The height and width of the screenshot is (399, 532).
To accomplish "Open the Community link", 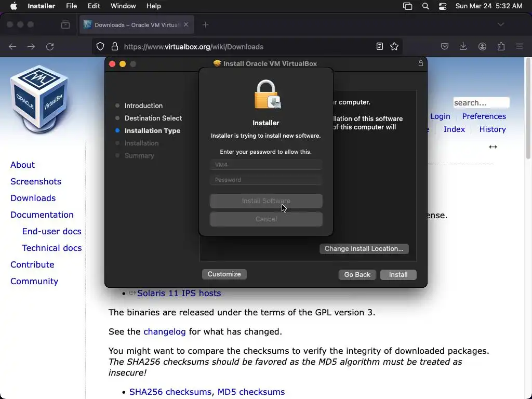I will coord(34,281).
